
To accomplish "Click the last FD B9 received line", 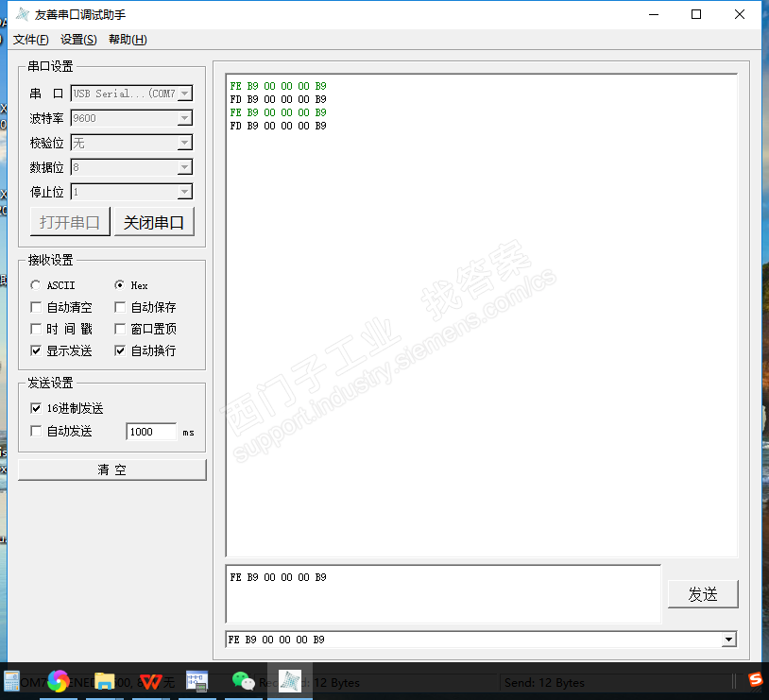I will [278, 126].
